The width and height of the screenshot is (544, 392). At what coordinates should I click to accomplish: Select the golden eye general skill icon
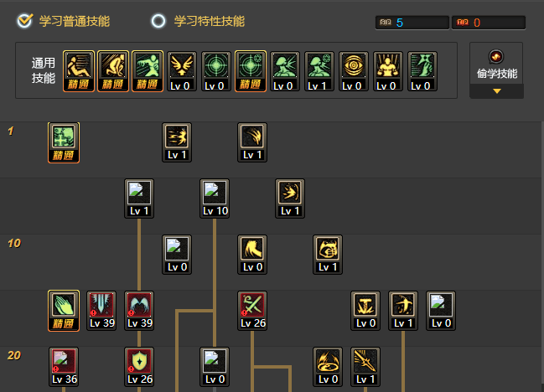click(354, 71)
